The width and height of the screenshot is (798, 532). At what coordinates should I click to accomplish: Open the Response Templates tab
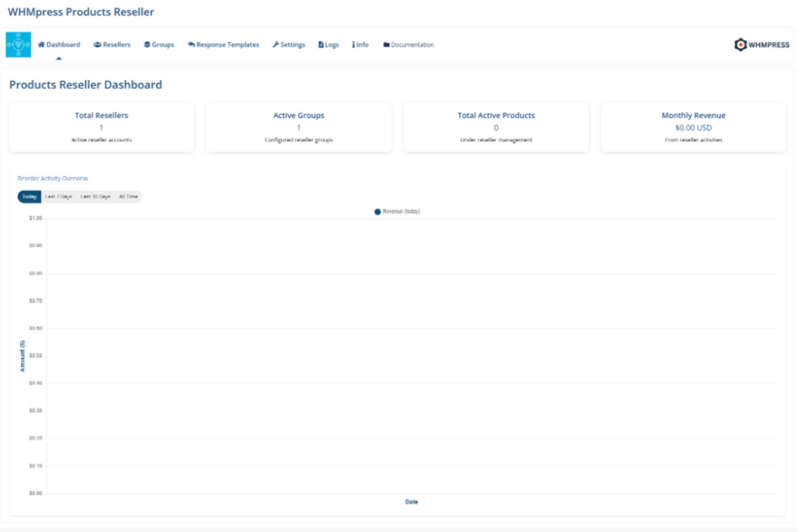tap(227, 45)
